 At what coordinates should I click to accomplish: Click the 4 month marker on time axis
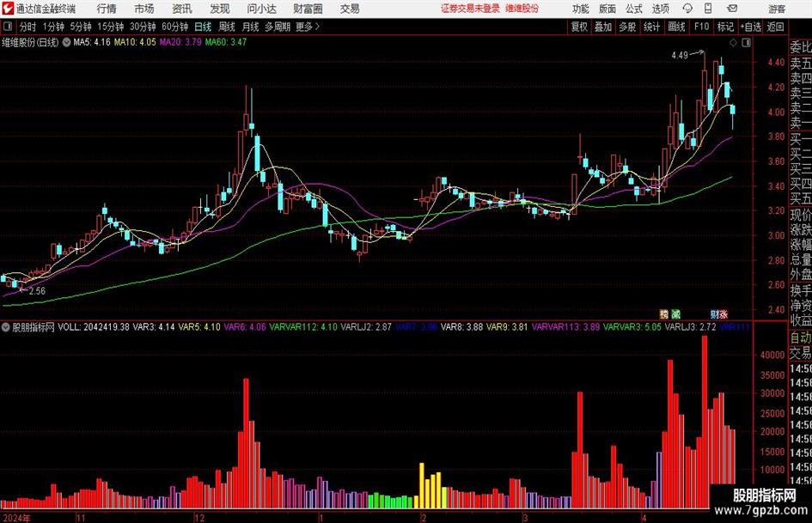coord(644,518)
